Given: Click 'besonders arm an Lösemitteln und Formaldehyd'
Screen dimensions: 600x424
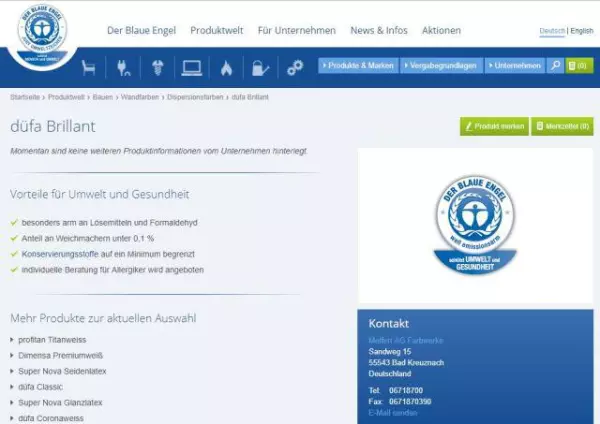Looking at the screenshot, I should pyautogui.click(x=109, y=223).
